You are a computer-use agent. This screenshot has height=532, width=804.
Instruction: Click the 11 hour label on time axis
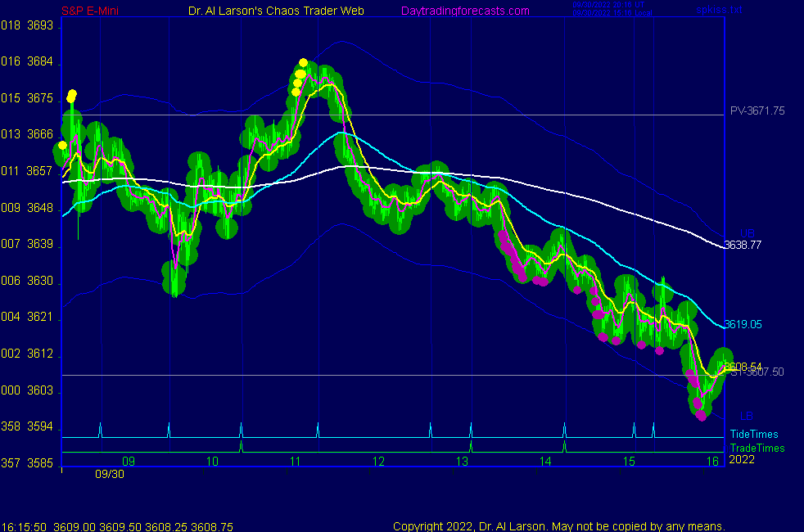coord(296,462)
